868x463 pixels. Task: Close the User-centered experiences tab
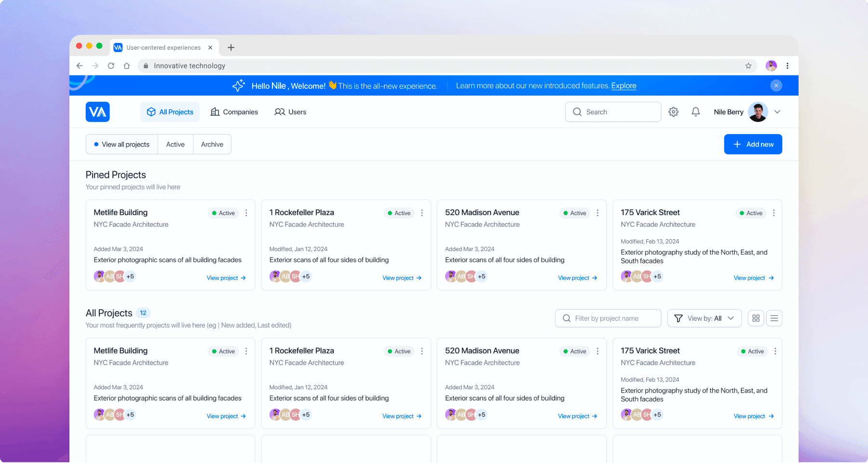click(210, 47)
